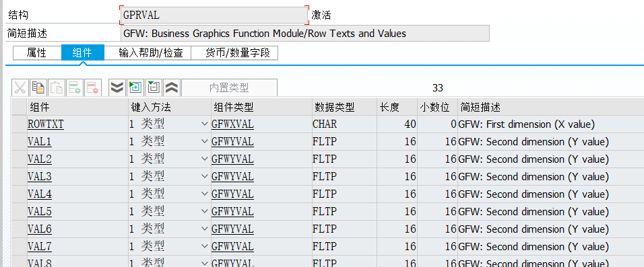Click the 数据类型 column header

coord(344,107)
